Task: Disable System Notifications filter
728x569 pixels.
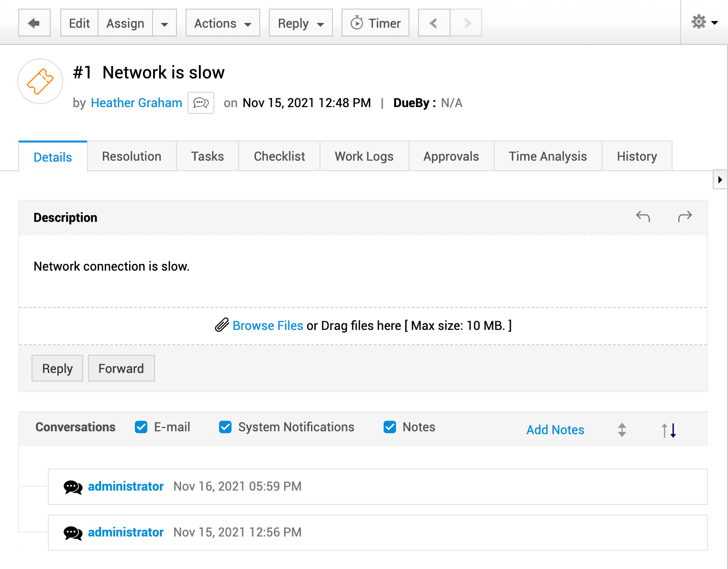Action: (x=225, y=427)
